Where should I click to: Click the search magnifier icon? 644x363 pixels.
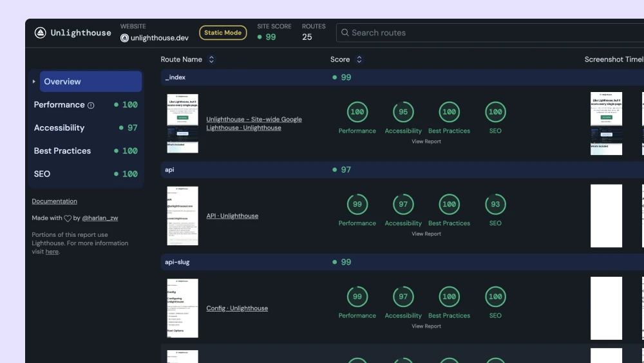[x=345, y=32]
